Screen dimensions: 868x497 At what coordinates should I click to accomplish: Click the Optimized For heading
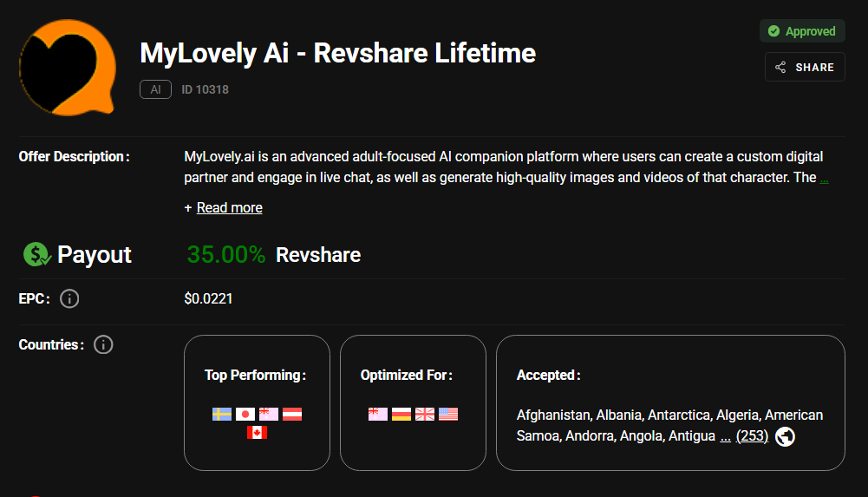tap(407, 376)
